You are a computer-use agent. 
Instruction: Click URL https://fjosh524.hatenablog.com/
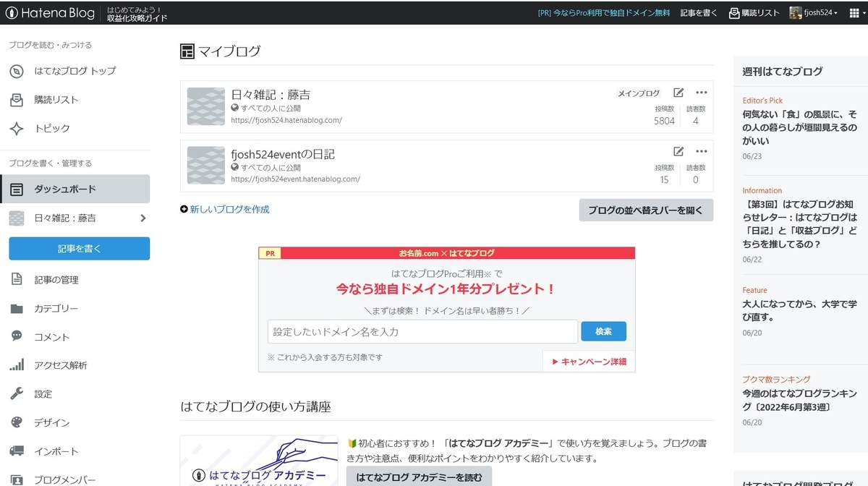coord(286,120)
